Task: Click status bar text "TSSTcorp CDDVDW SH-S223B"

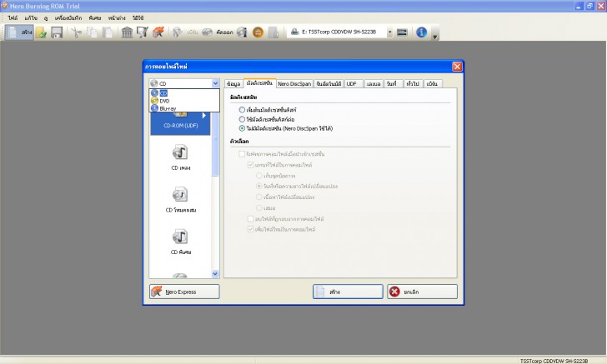Action: click(x=554, y=361)
